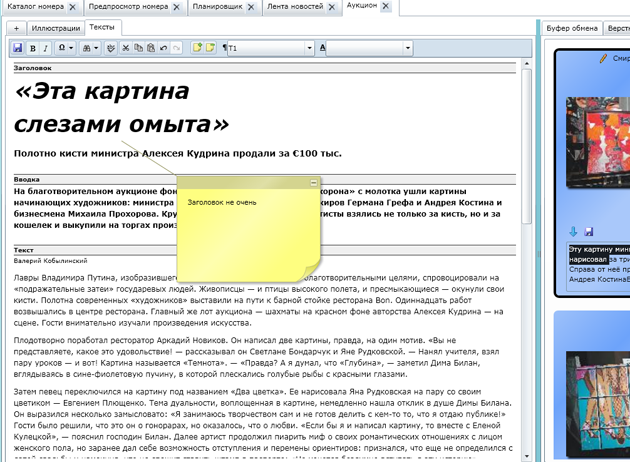Click the Заголовок section label
Viewport: 630px width, 462px height.
[33, 68]
